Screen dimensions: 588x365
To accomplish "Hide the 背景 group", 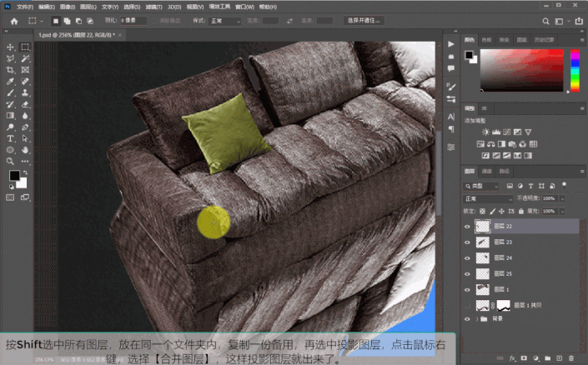I will [x=467, y=319].
